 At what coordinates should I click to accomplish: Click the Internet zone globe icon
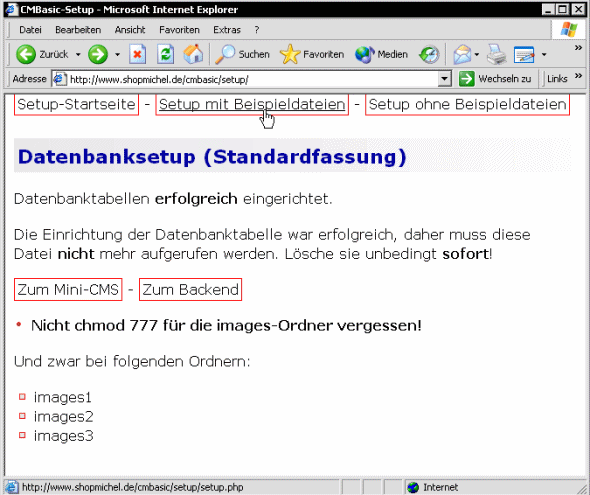pos(413,487)
